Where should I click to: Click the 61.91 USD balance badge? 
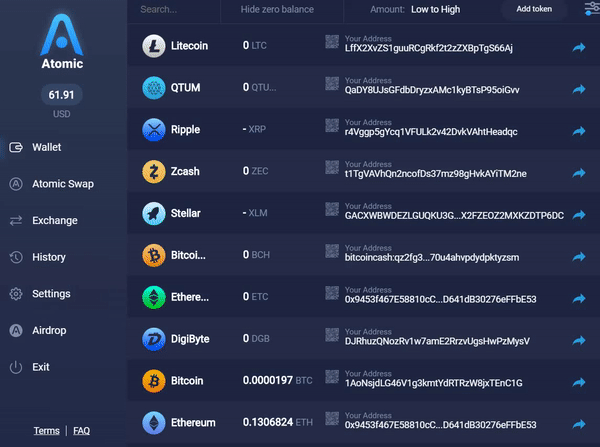pos(61,95)
